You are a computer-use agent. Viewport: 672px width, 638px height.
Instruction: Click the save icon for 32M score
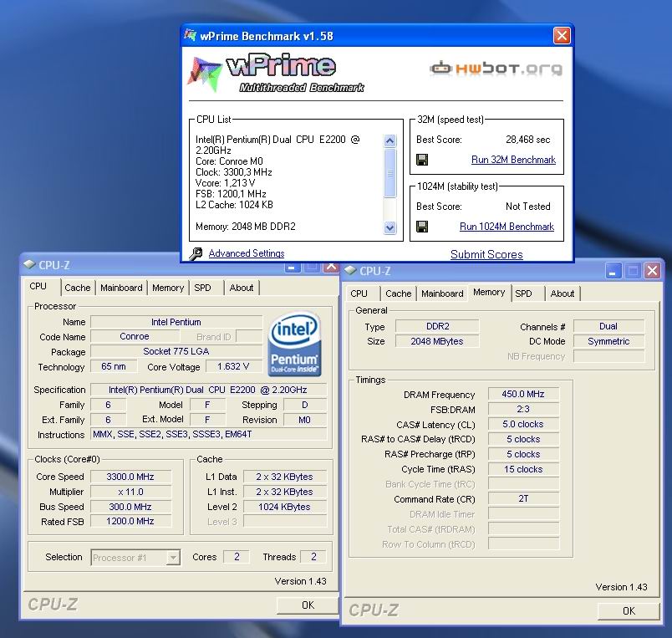[422, 160]
